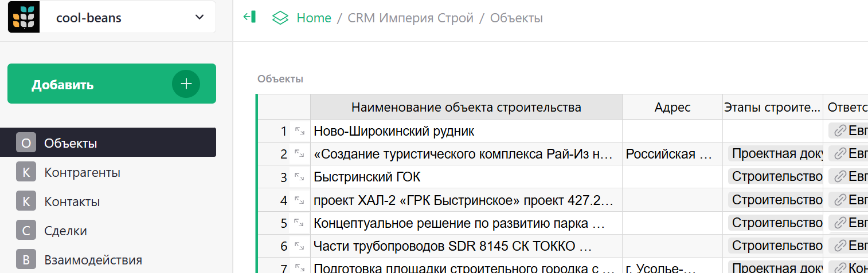868x273 pixels.
Task: Open the Контрагенты page in the sidebar
Action: 82,172
